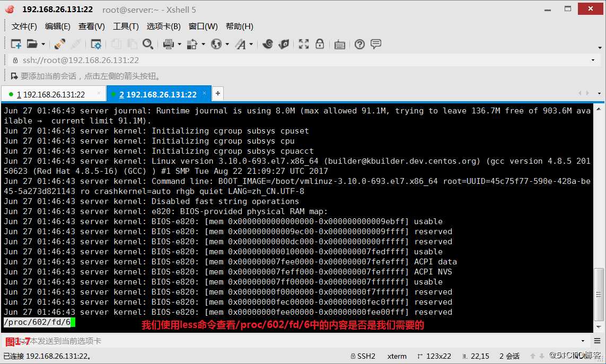The width and height of the screenshot is (606, 364).
Task: Expand the address bar dropdown arrow
Action: point(593,60)
